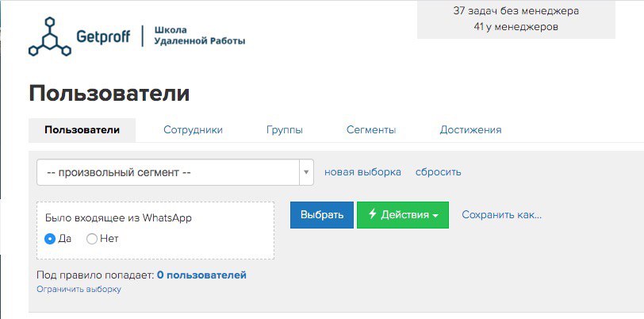
Task: Click the lightning icon on Действия
Action: pos(373,214)
